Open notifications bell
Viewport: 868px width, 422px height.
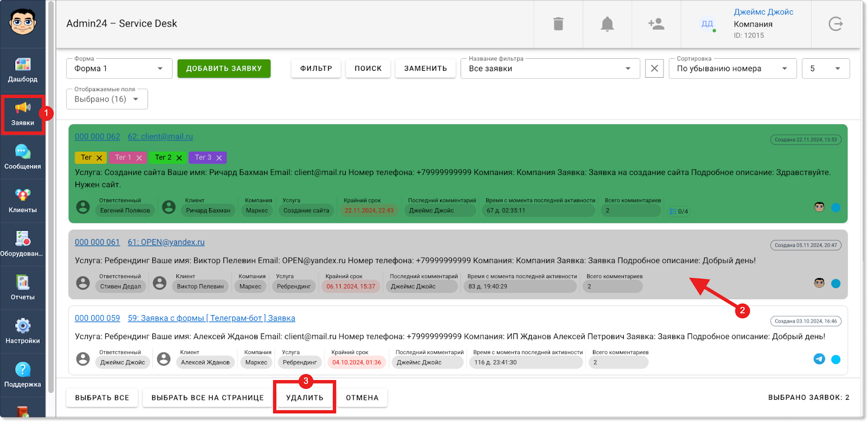[608, 24]
